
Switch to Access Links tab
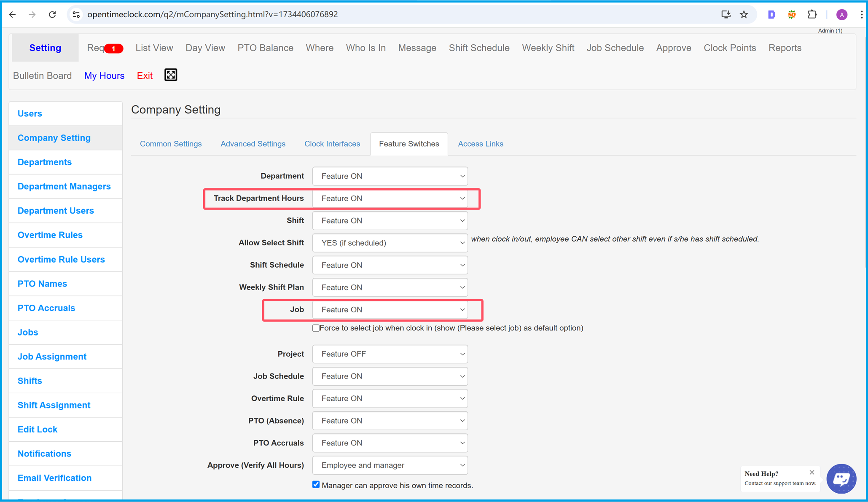[481, 143]
